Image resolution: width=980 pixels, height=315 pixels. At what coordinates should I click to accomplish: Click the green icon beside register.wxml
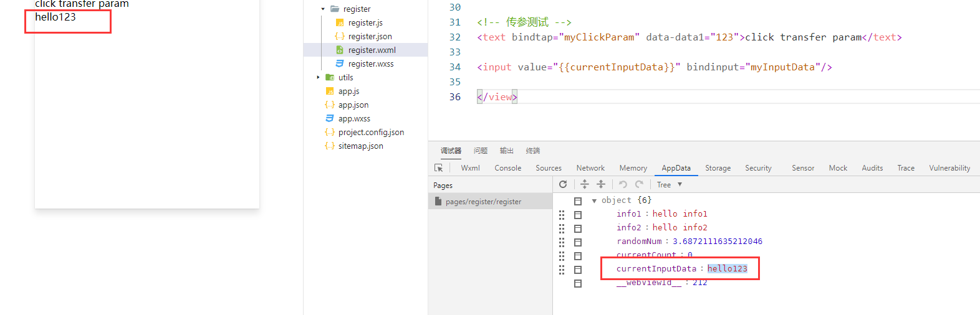click(x=340, y=50)
